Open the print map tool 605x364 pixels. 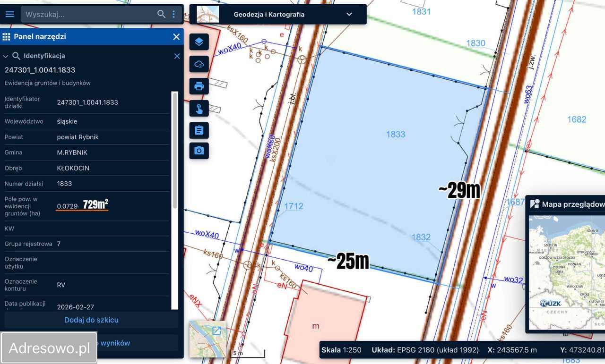(x=199, y=86)
